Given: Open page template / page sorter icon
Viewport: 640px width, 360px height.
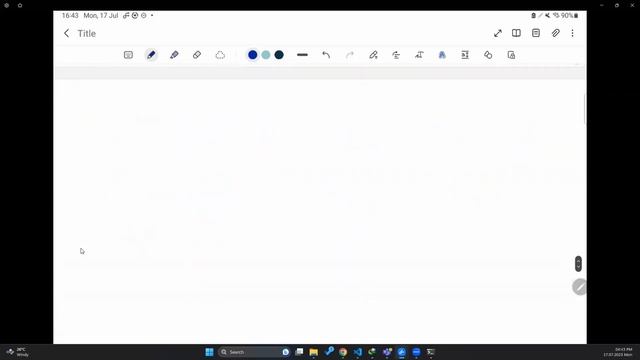Looking at the screenshot, I should pyautogui.click(x=536, y=33).
